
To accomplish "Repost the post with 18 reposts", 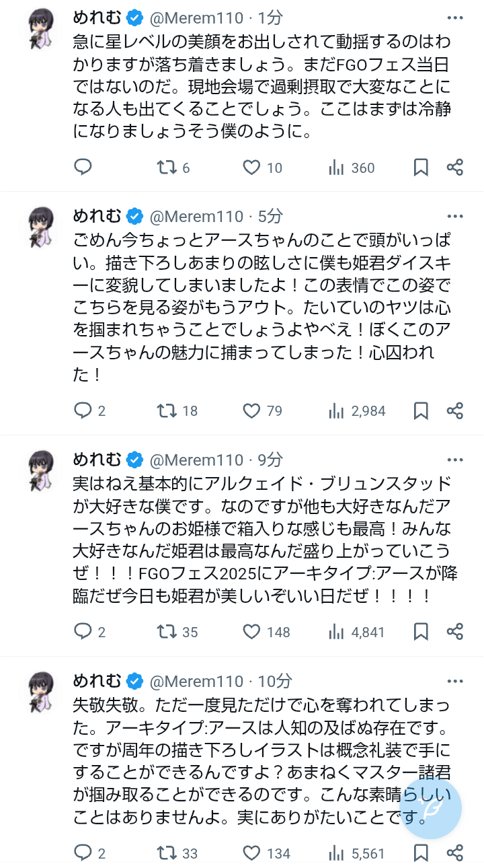I will click(x=165, y=410).
